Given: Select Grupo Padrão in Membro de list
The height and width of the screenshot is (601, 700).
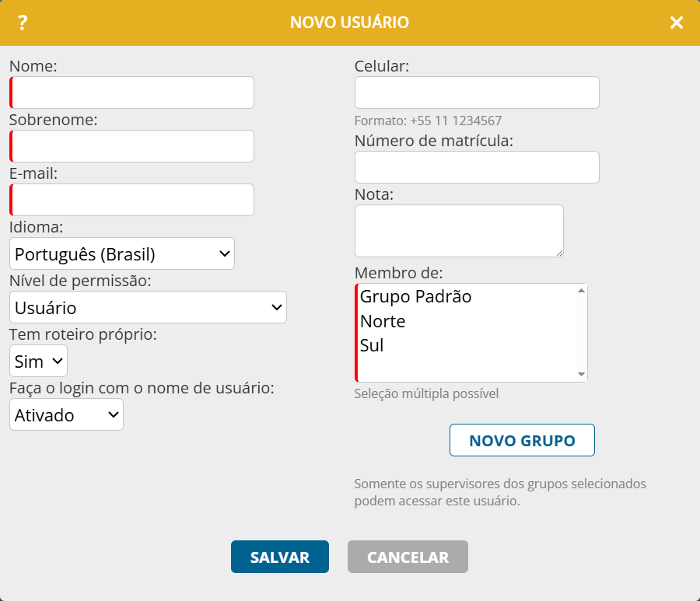Looking at the screenshot, I should 416,296.
